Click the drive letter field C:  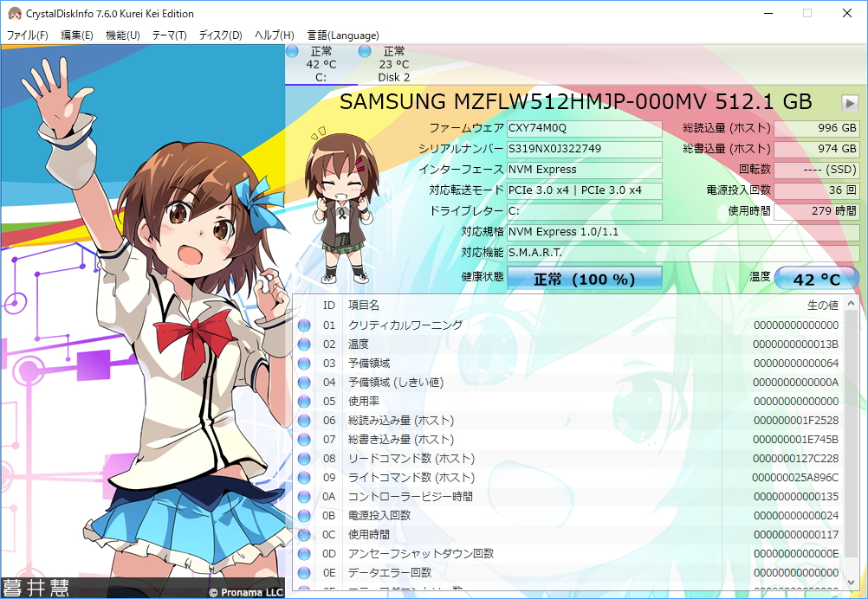[585, 211]
